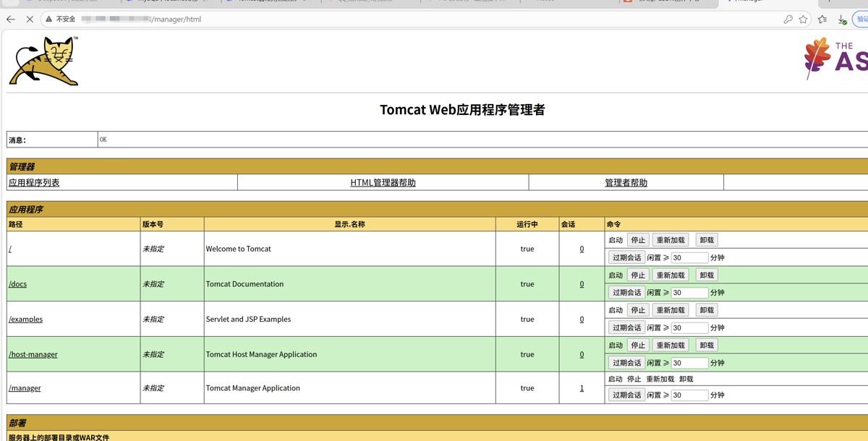This screenshot has width=868, height=441.
Task: Click 过期会话 button for /manager row
Action: [x=626, y=395]
